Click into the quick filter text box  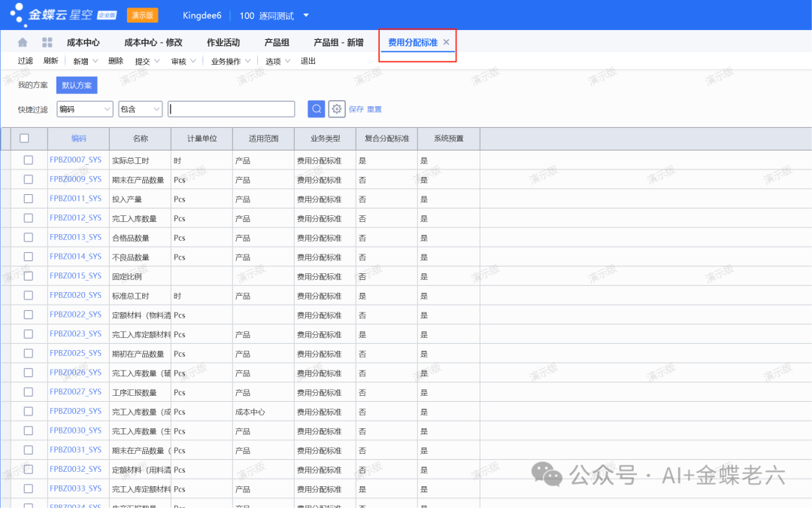coord(231,109)
